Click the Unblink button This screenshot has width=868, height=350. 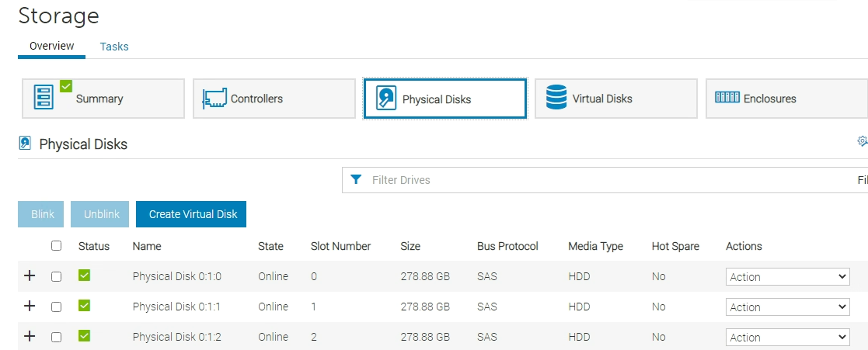[100, 214]
